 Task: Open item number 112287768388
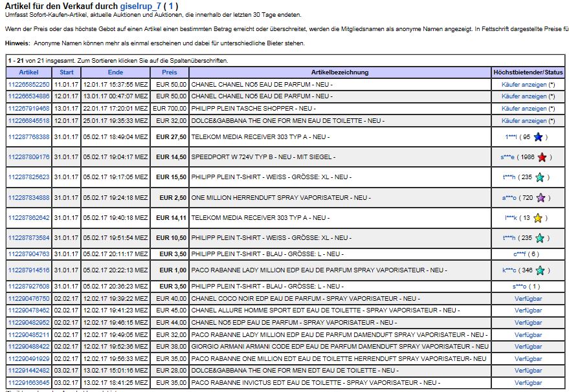pyautogui.click(x=28, y=137)
